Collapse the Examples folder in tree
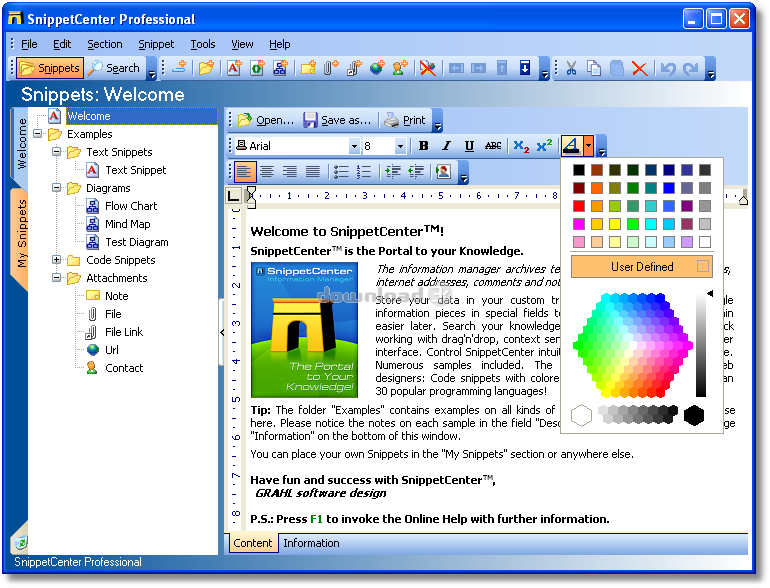 38,134
